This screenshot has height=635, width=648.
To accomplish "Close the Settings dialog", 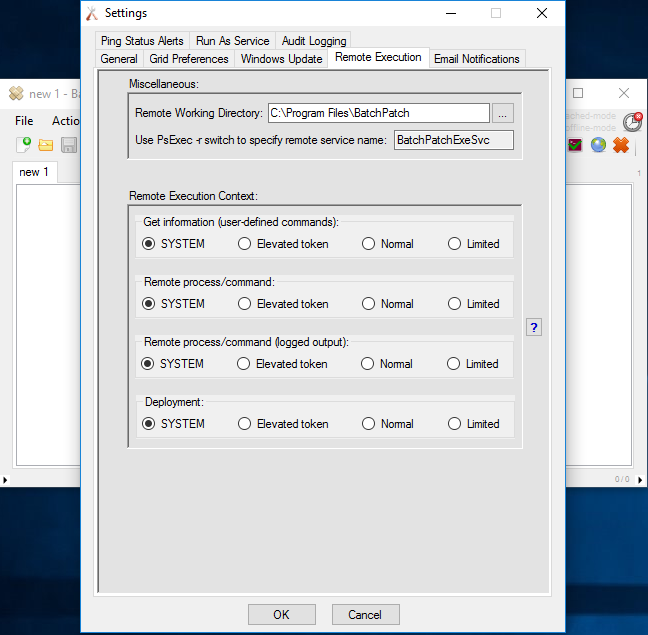I will coord(542,13).
